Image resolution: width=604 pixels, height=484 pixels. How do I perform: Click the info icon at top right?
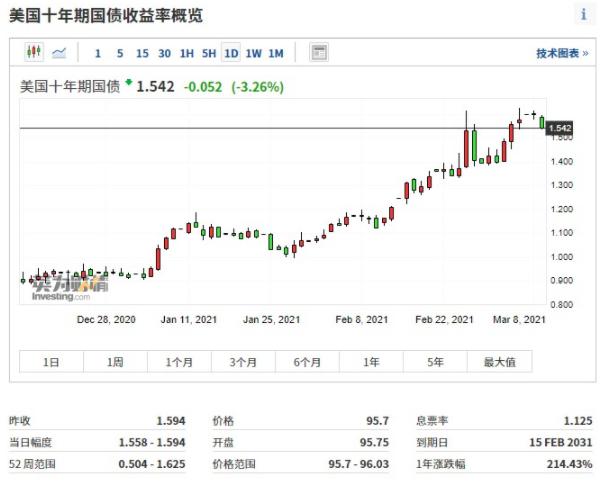pos(583,14)
